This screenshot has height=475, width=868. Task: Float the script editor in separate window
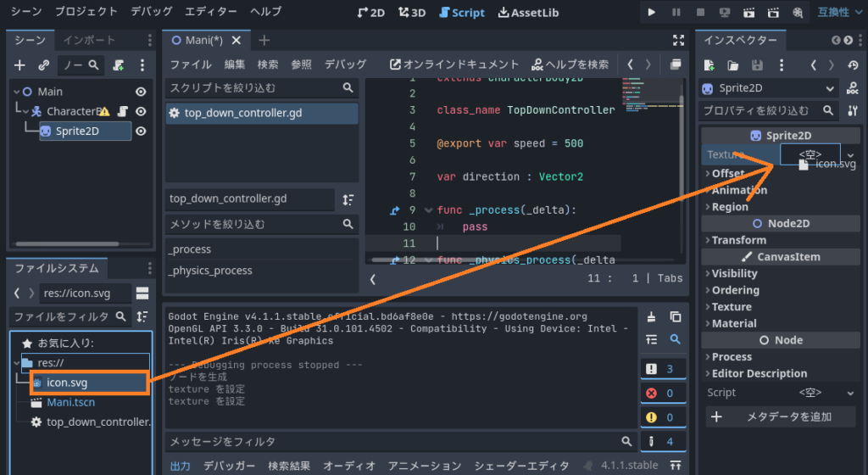676,64
